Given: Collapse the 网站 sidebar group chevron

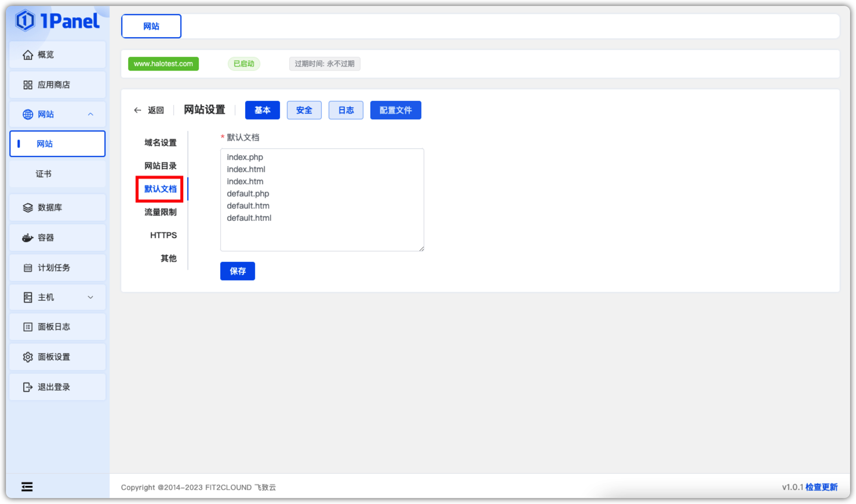Looking at the screenshot, I should pos(90,115).
